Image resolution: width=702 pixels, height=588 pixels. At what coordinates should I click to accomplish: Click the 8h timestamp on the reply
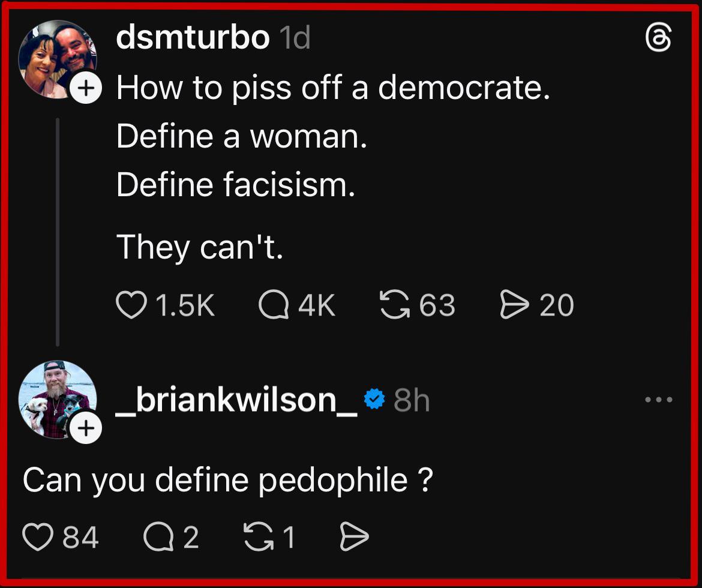click(x=412, y=400)
